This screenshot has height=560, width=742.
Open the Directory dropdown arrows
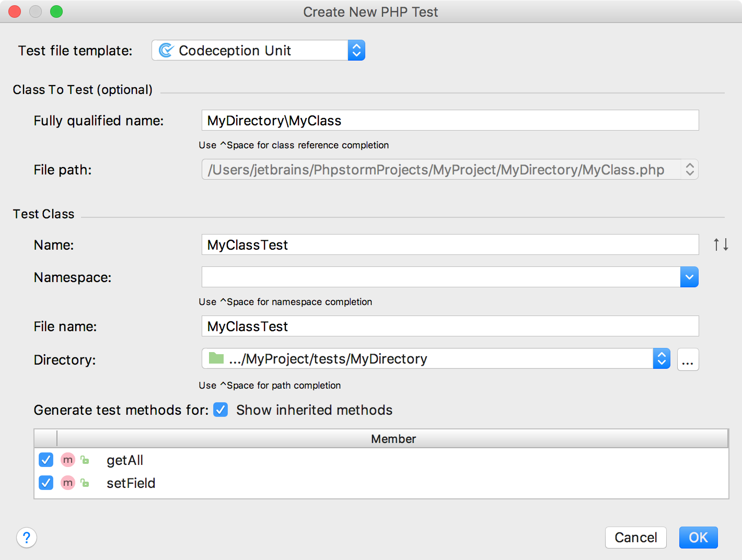pos(662,359)
